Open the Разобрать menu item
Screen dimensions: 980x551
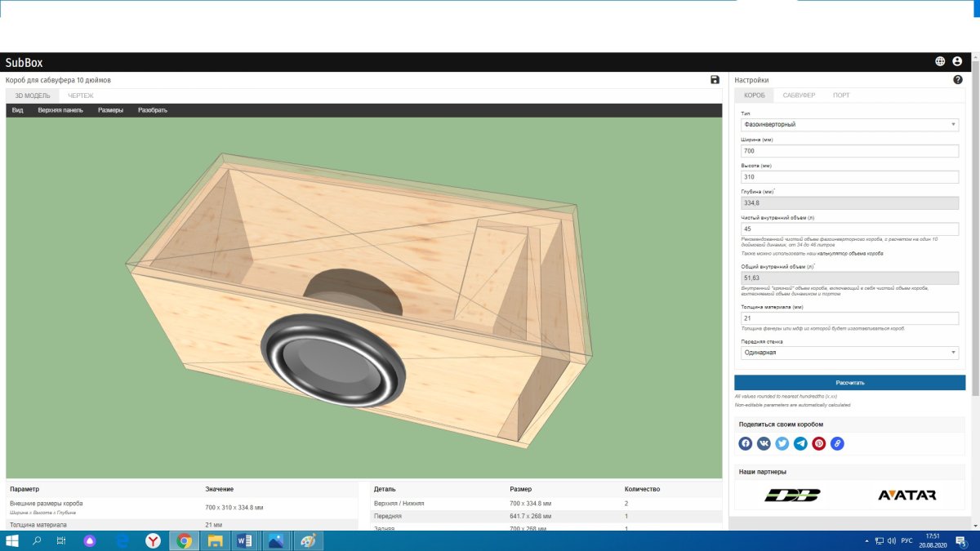point(153,110)
